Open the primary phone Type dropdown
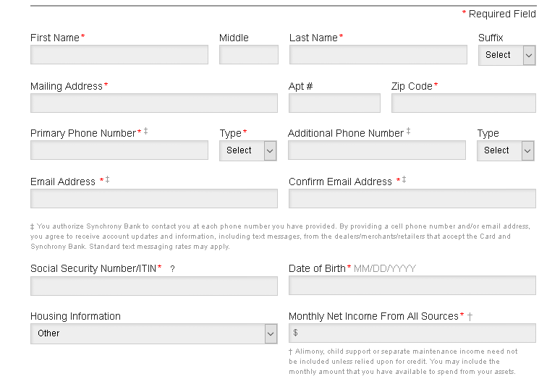The image size is (560, 392). (248, 150)
